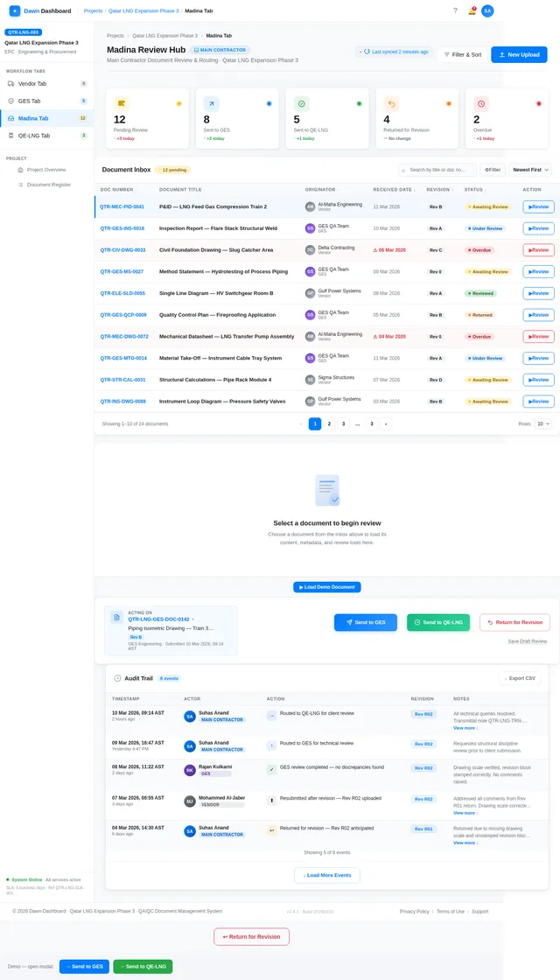
Task: Click the New Upload button
Action: (519, 54)
